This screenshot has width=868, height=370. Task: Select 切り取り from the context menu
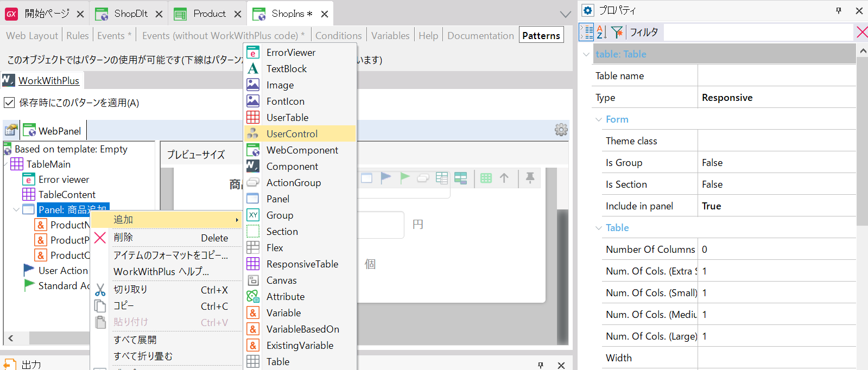click(167, 290)
